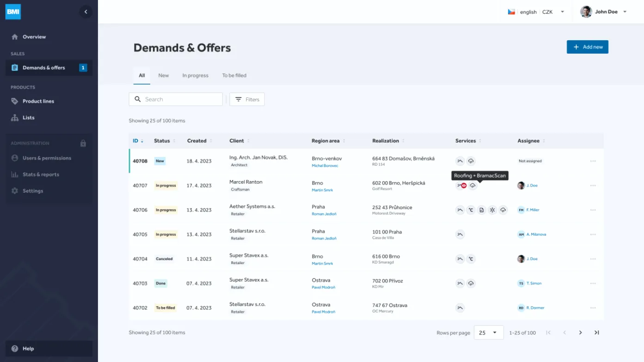Click roofing service icon in row 40705
The width and height of the screenshot is (644, 362).
[460, 235]
